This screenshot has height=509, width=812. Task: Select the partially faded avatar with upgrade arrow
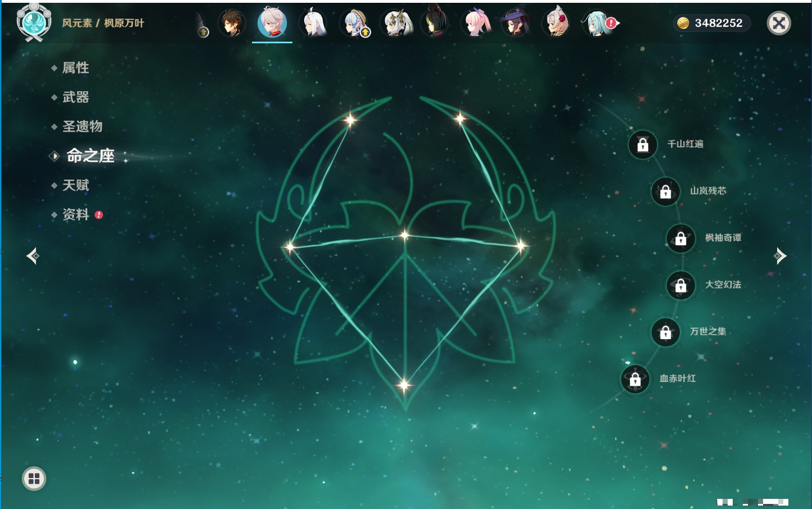click(x=201, y=25)
